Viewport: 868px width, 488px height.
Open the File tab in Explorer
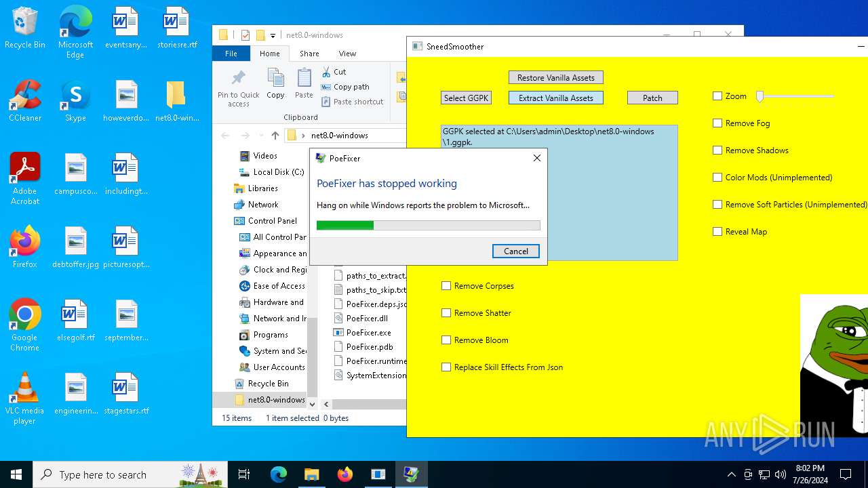click(231, 54)
